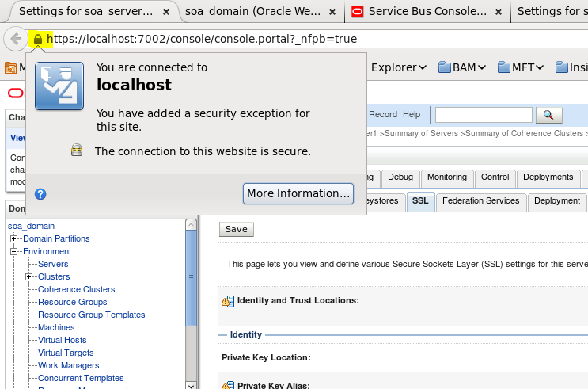Viewport: 588px width, 389px height.
Task: Open Clusters in domain tree
Action: click(x=54, y=276)
